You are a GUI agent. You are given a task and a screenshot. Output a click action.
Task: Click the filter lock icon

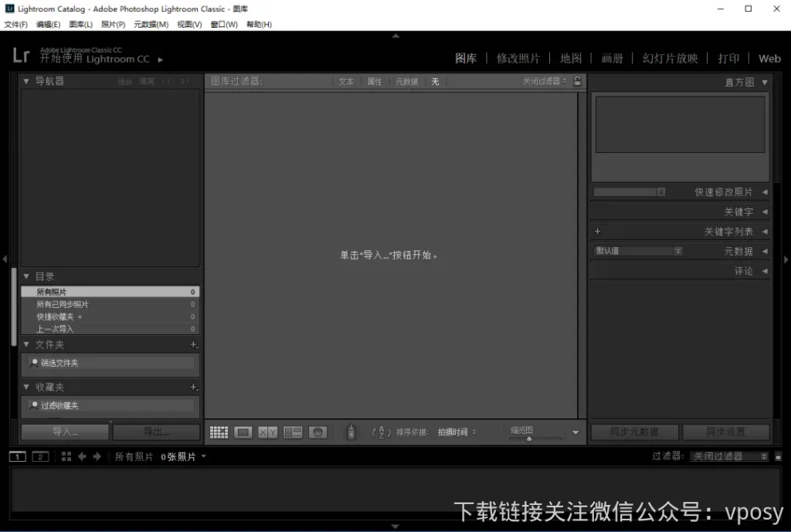click(x=578, y=80)
